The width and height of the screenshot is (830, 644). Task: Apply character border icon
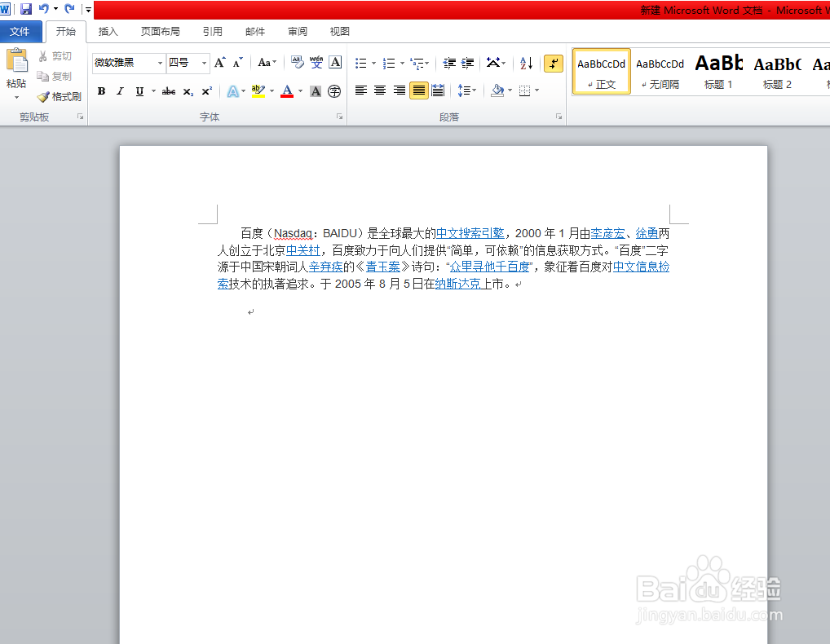coord(335,63)
